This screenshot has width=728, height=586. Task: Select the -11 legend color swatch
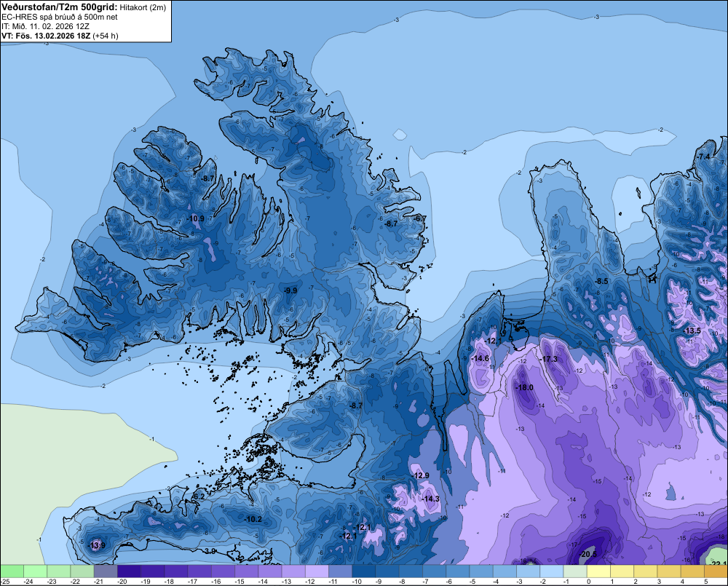coord(340,571)
